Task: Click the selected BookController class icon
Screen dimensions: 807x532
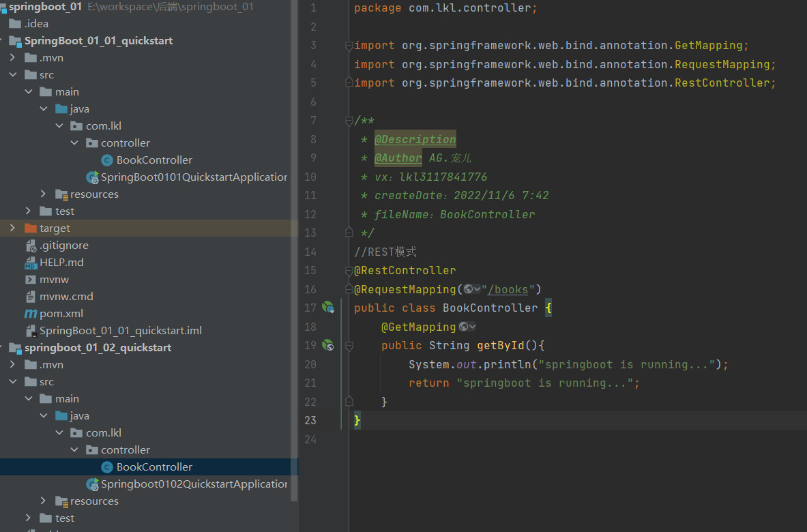Action: coord(107,467)
